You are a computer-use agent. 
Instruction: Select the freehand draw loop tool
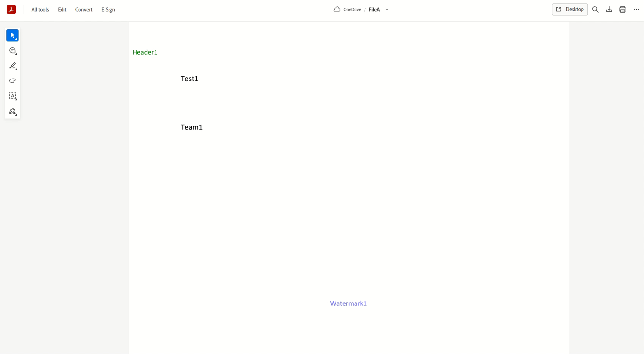pos(13,81)
